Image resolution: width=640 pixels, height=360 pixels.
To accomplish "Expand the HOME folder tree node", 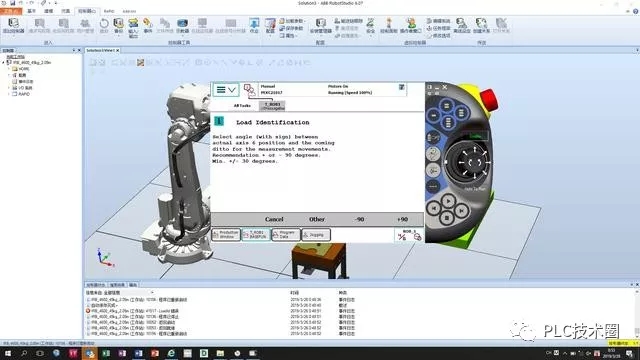I will (9, 69).
